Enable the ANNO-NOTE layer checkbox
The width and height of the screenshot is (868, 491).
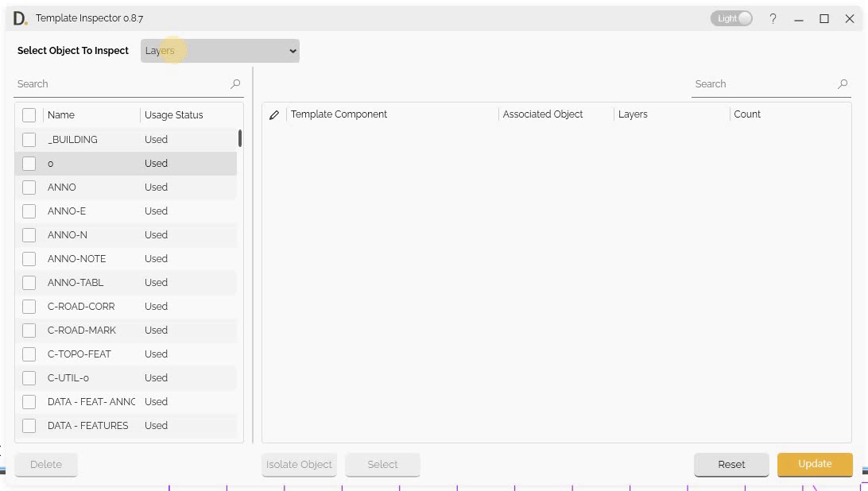point(29,259)
